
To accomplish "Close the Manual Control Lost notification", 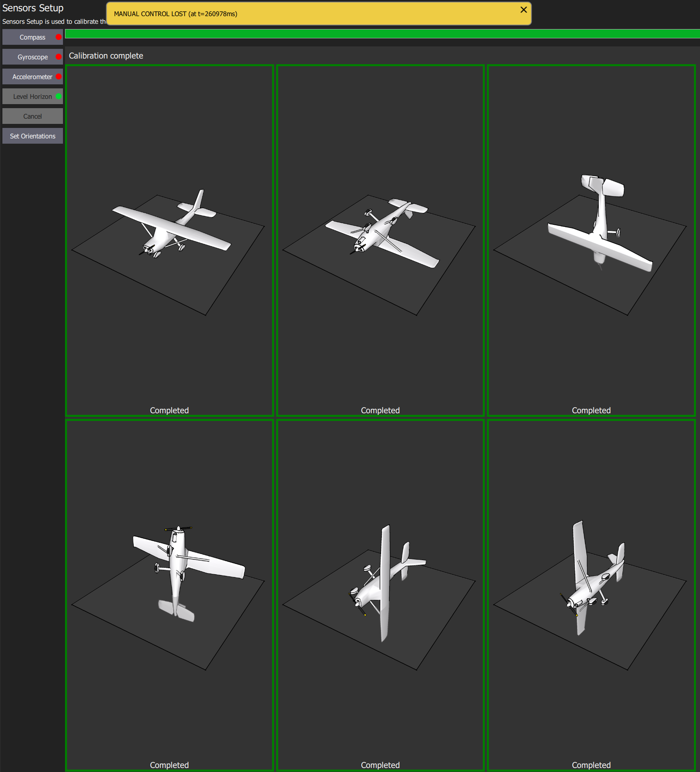I will pos(523,10).
